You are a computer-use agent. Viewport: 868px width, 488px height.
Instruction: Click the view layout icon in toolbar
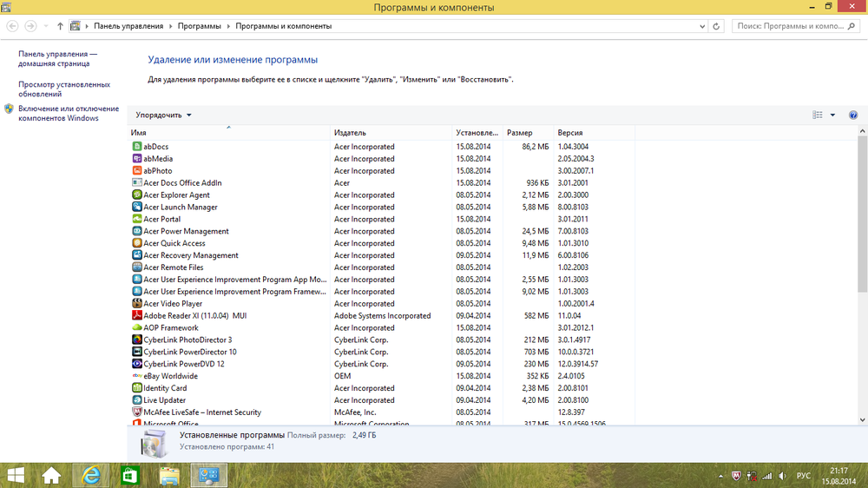pyautogui.click(x=818, y=115)
